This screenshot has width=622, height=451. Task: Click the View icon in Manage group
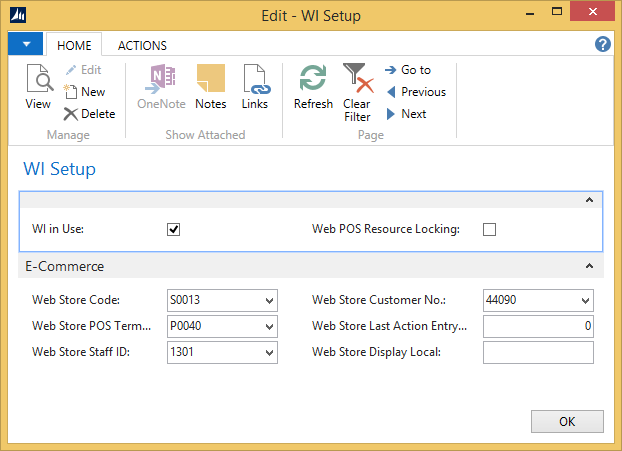click(x=38, y=87)
